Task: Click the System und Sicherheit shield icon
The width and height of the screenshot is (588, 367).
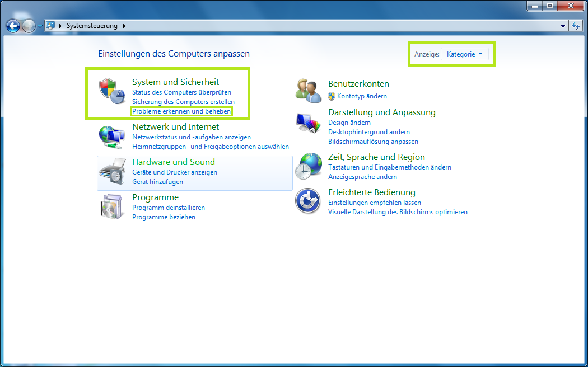Action: 112,92
